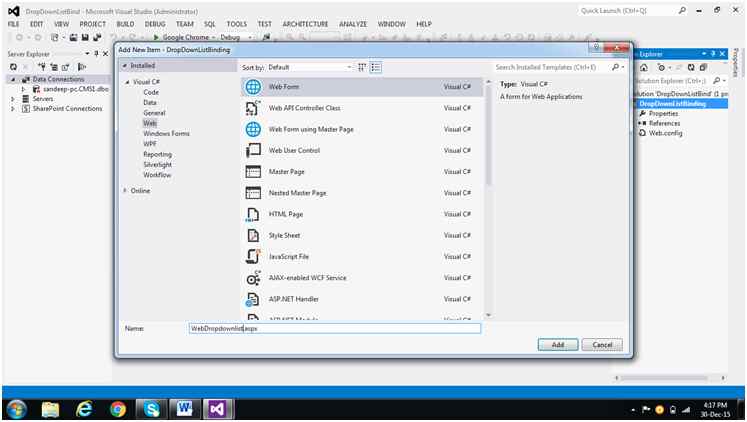Click the horizontal scrollbar below Solution Explorer

click(670, 378)
